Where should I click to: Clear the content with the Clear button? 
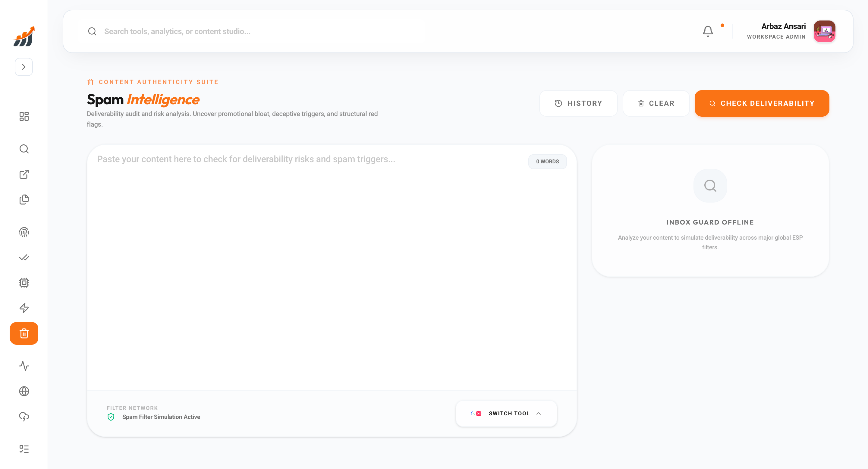656,103
